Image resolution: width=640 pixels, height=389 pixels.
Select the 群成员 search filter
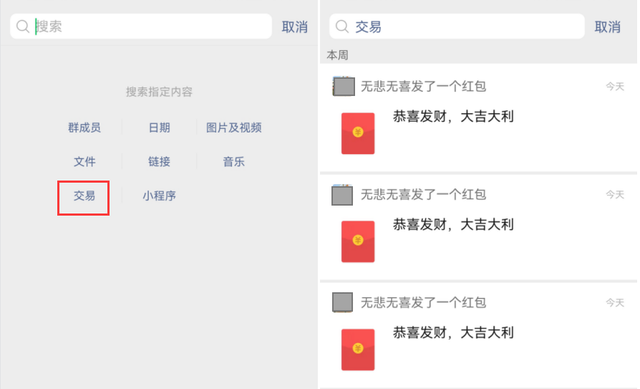(84, 128)
